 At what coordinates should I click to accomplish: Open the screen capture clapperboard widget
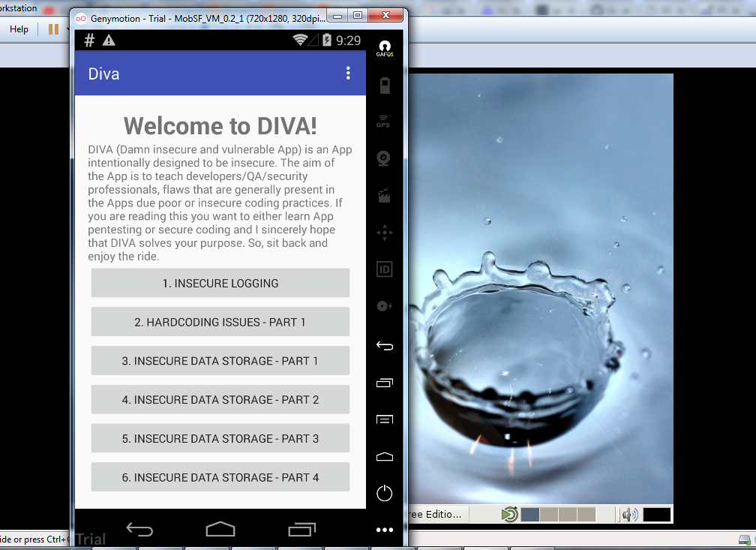click(384, 196)
